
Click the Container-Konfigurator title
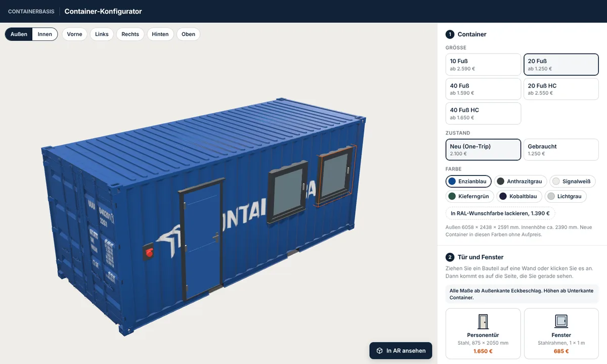coord(103,11)
